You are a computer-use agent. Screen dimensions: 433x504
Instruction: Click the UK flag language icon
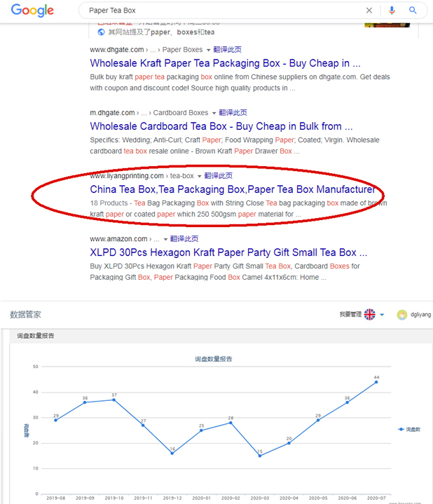[369, 315]
